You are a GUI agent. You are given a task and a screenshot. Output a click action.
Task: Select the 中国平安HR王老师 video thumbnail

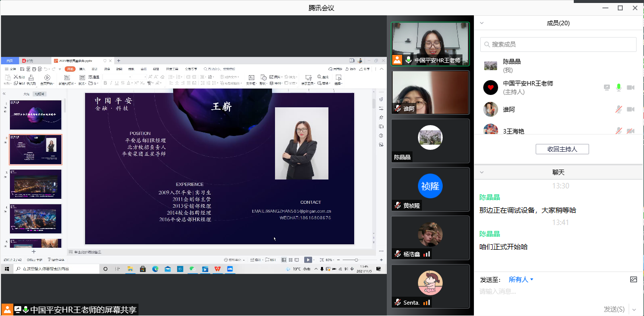click(430, 44)
